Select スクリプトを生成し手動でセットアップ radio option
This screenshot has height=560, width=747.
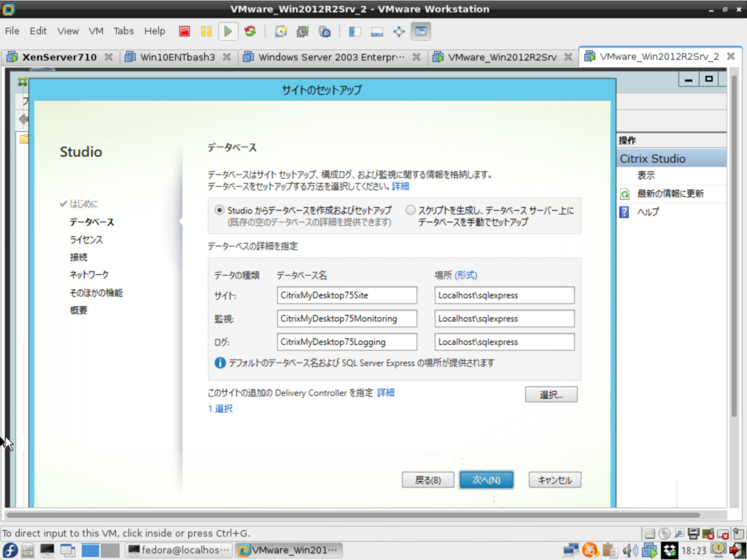click(410, 210)
